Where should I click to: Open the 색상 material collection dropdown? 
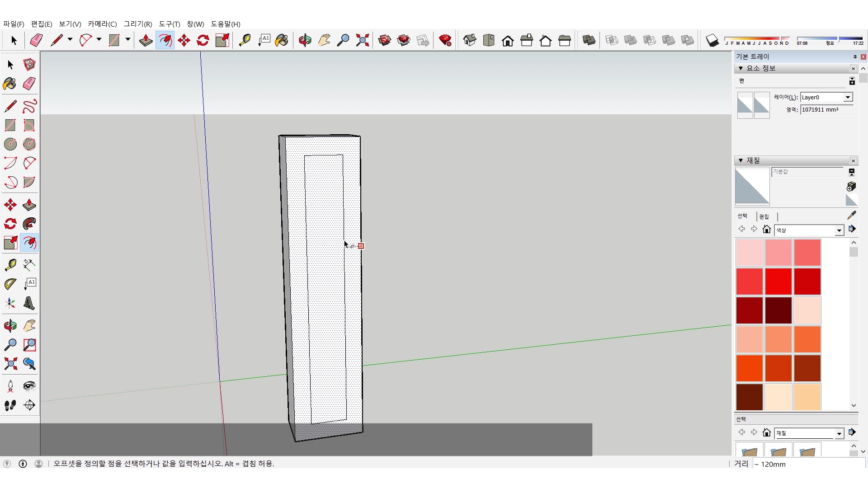(x=839, y=230)
